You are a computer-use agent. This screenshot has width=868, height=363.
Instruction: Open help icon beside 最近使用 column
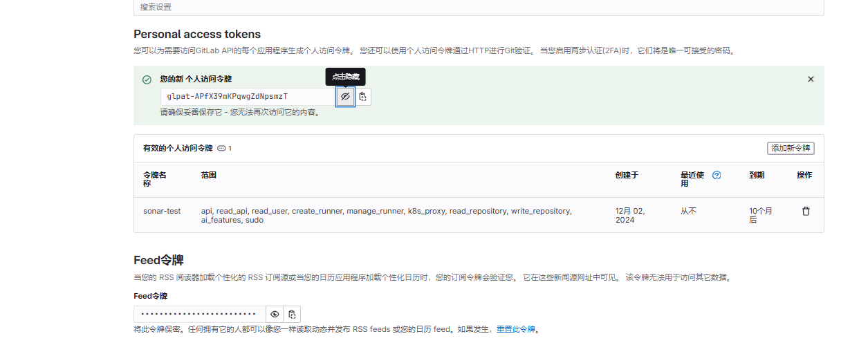point(717,175)
